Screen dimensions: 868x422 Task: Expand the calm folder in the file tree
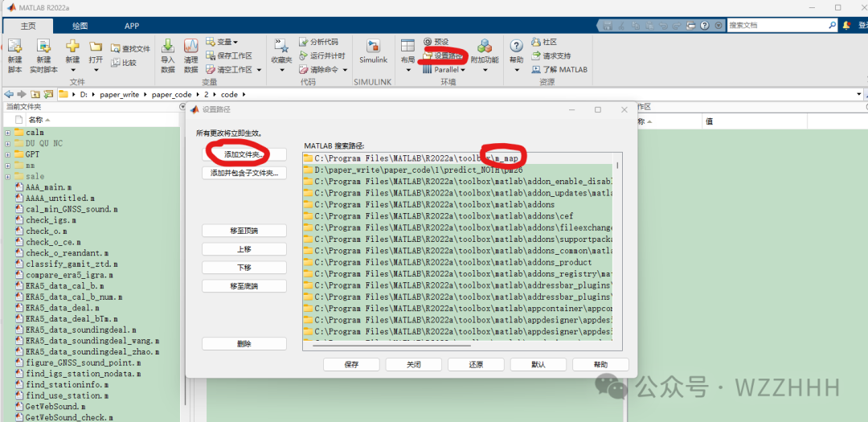tap(8, 133)
